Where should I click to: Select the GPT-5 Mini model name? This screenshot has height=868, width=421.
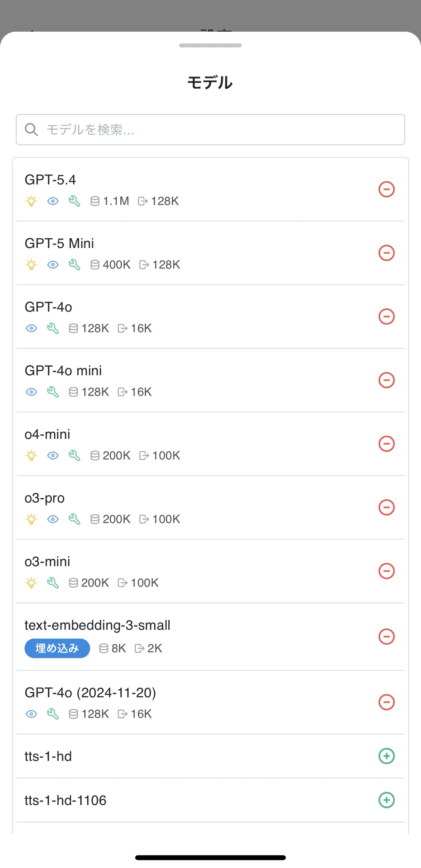[x=59, y=243]
